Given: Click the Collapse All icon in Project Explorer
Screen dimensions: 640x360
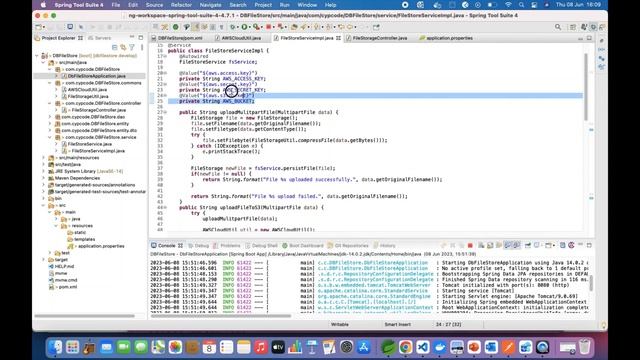Looking at the screenshot, I should point(115,47).
